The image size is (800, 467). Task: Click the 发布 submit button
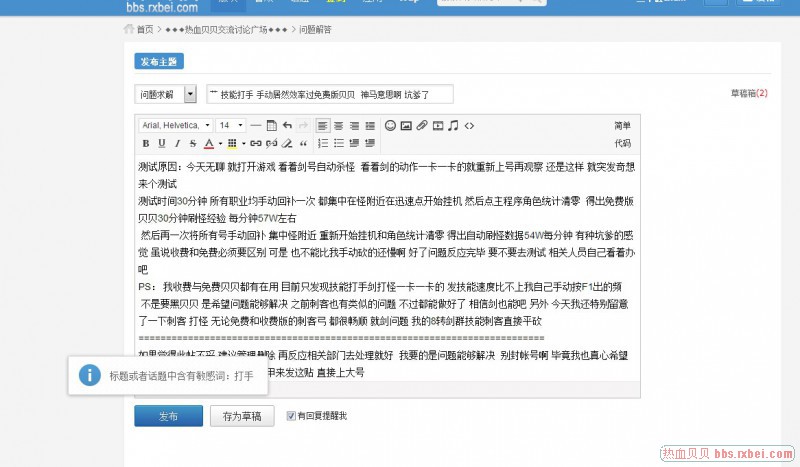pyautogui.click(x=168, y=416)
